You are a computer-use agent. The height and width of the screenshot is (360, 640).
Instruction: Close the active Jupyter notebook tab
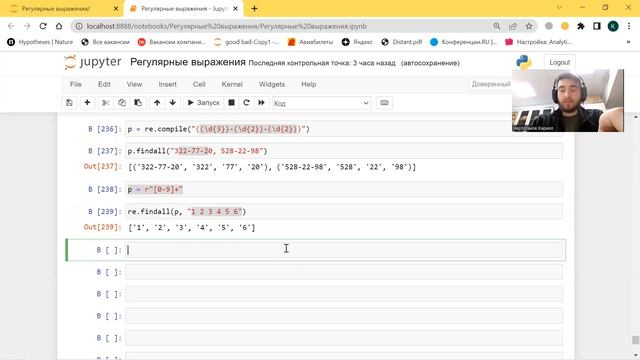click(x=236, y=9)
